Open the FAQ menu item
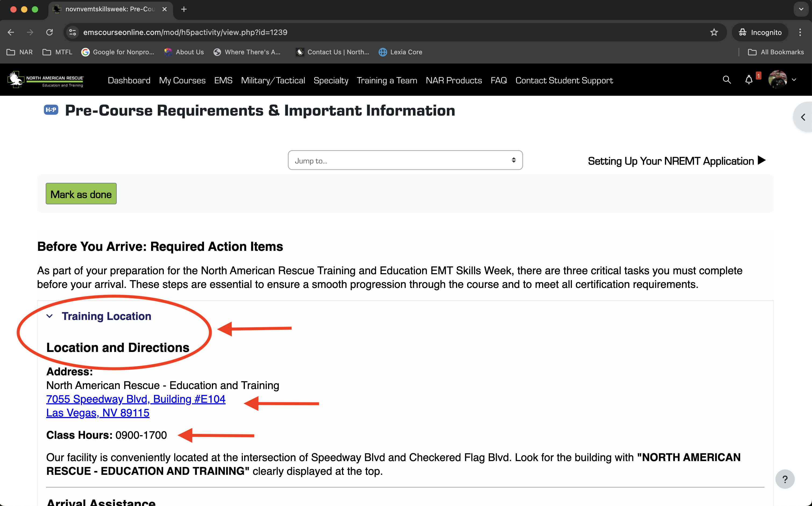Viewport: 812px width, 506px height. 498,80
